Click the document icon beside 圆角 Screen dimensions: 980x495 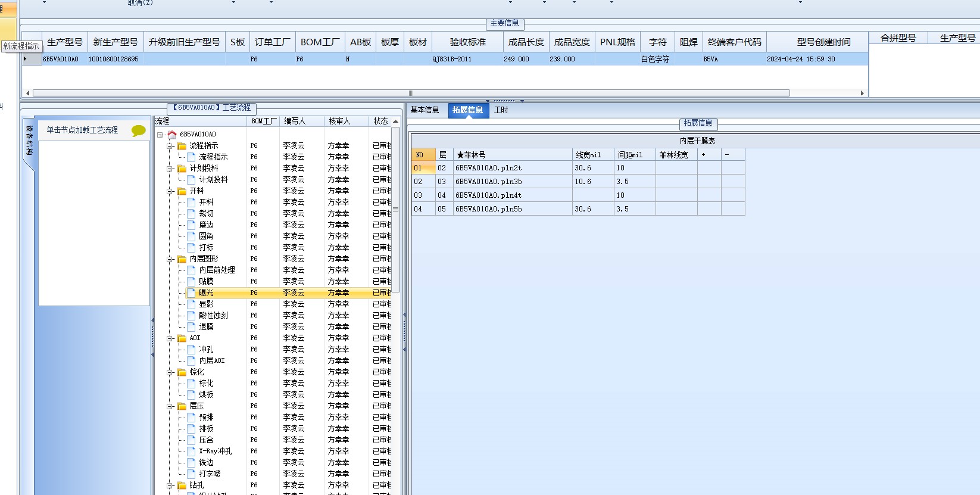(191, 236)
